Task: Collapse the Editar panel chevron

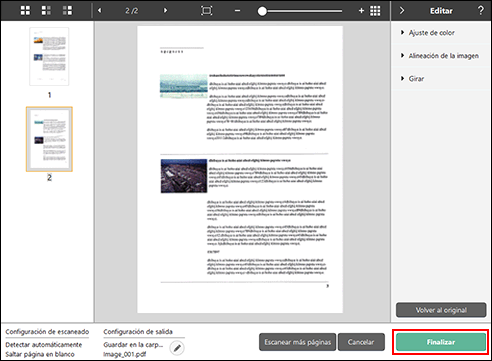Action: 402,11
